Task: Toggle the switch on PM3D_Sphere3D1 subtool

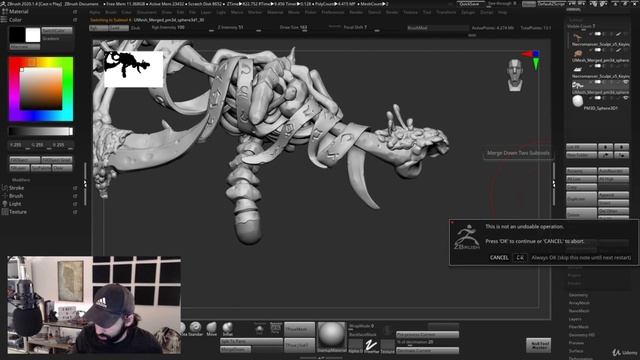Action: (598, 98)
